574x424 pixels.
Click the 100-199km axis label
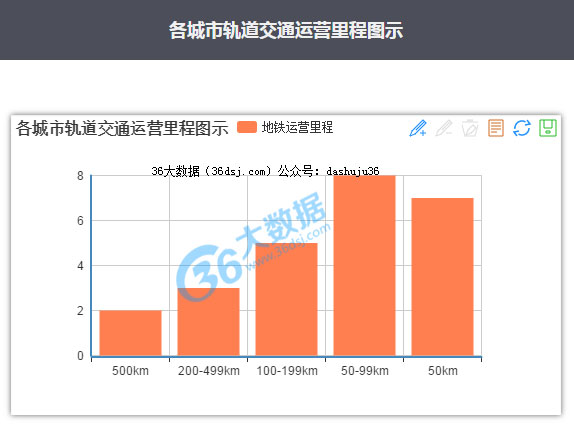[287, 371]
